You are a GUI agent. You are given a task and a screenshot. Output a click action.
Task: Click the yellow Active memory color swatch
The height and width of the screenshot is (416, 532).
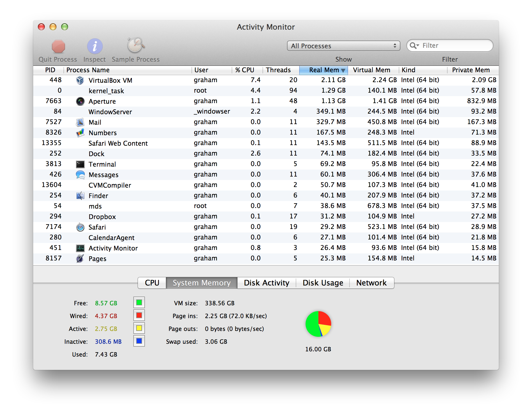click(x=139, y=328)
